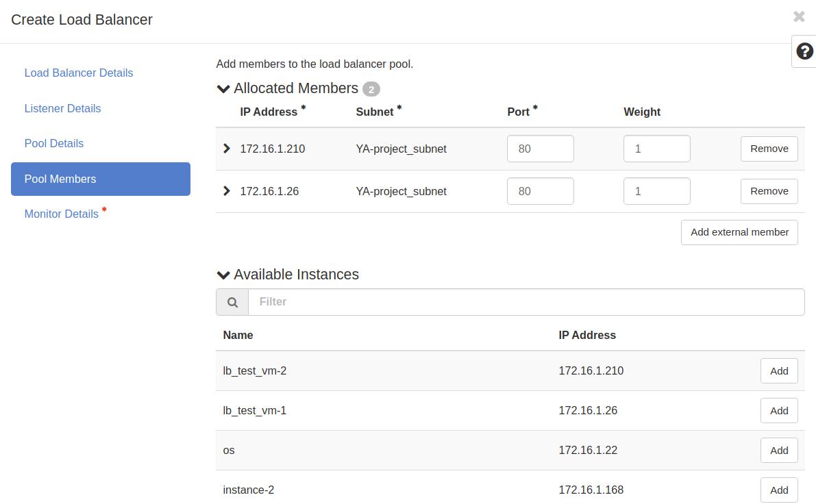Switch to the Pool Details step

pos(54,143)
